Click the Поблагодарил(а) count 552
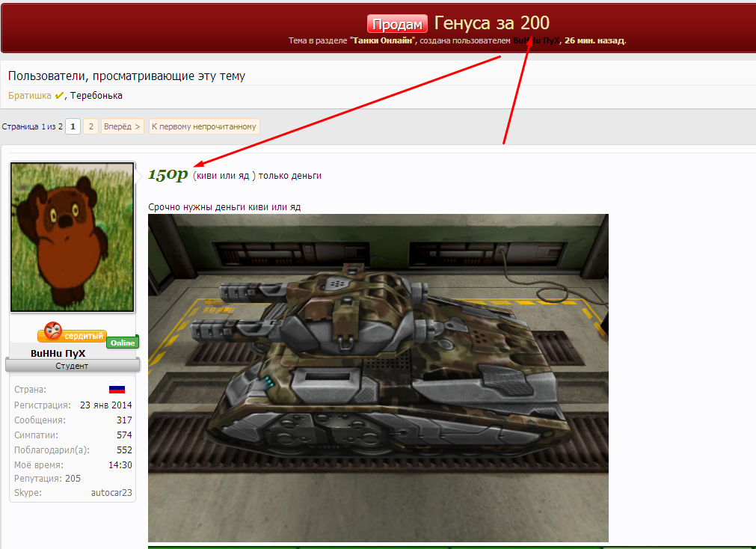756x549 pixels. pos(124,450)
